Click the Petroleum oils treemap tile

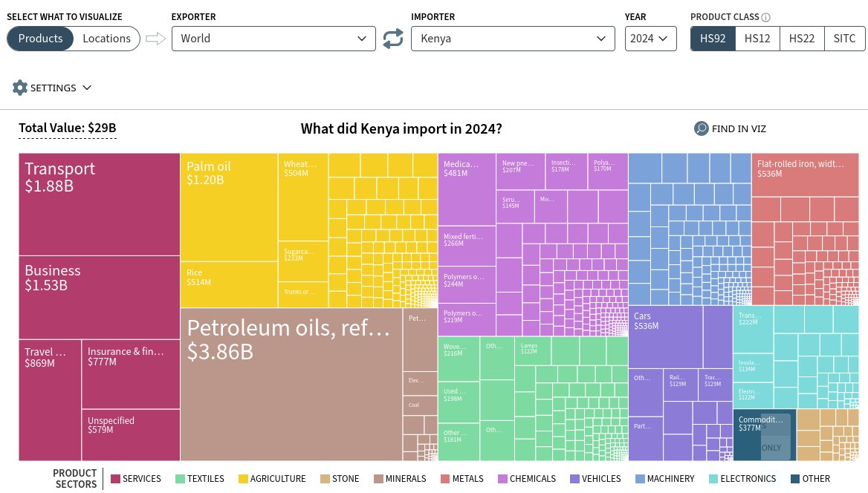[291, 384]
